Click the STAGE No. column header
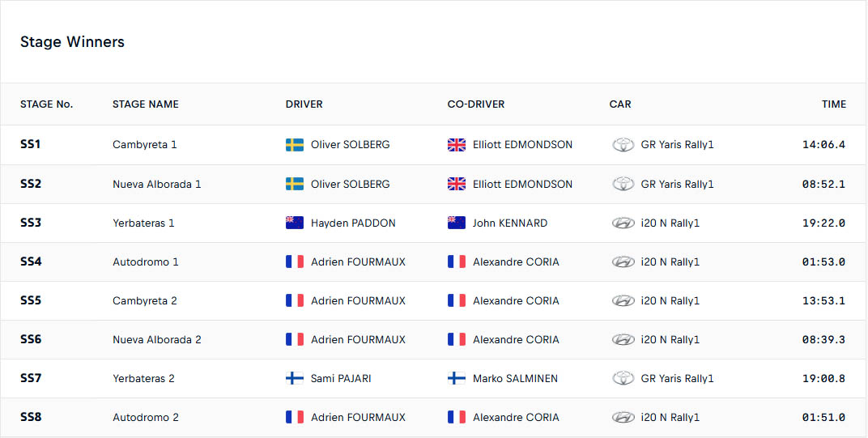Image resolution: width=868 pixels, height=438 pixels. click(x=46, y=104)
